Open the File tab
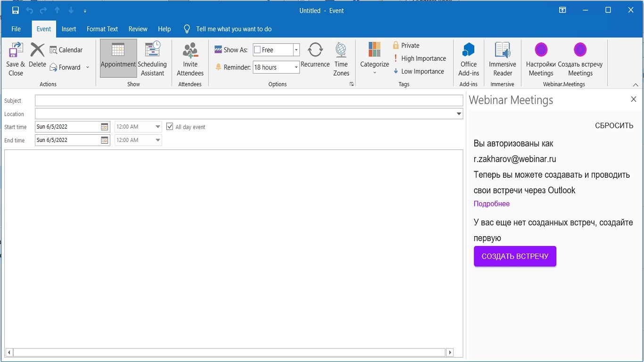Viewport: 644px width, 362px height. point(16,29)
